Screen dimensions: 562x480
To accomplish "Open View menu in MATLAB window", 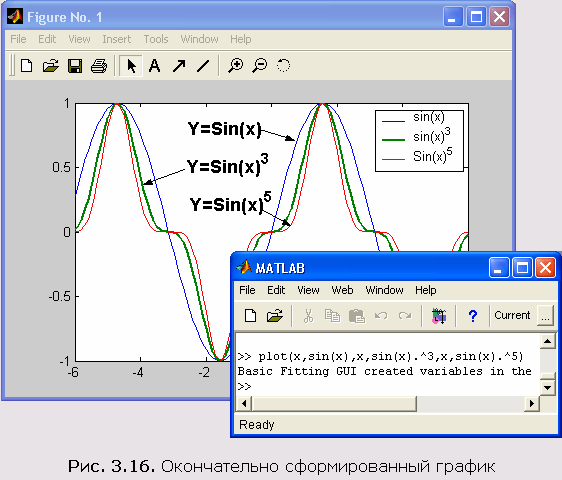I will (308, 290).
